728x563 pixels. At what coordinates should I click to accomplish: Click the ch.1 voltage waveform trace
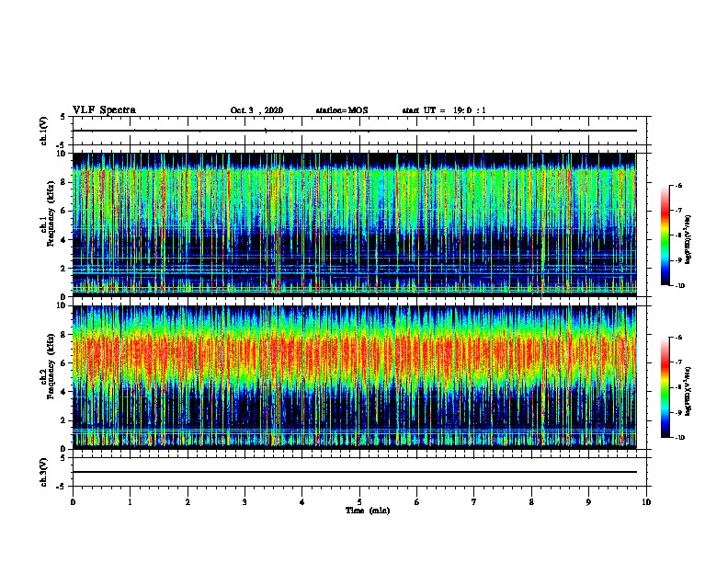(x=354, y=131)
